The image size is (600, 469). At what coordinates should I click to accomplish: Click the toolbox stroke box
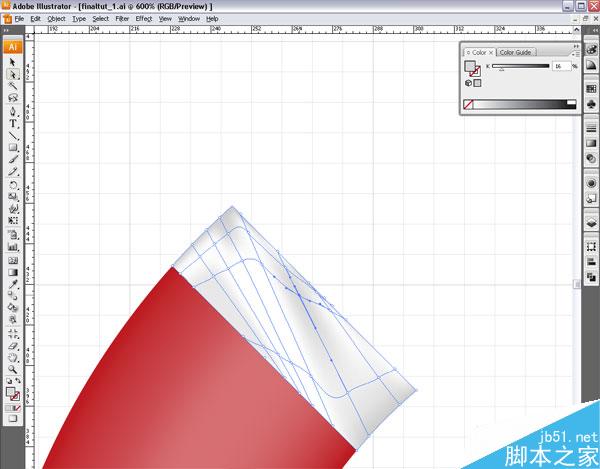pos(15,397)
